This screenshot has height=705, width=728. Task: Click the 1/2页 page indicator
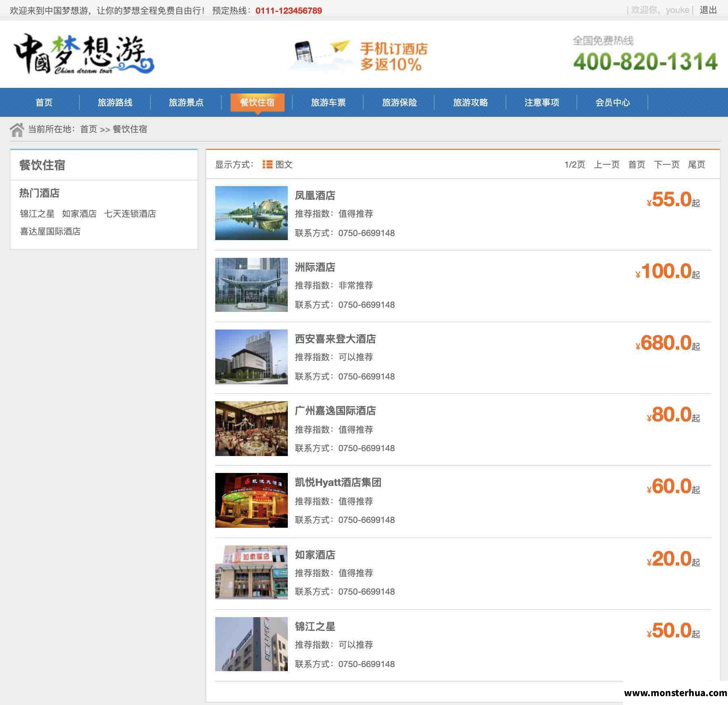(x=574, y=164)
